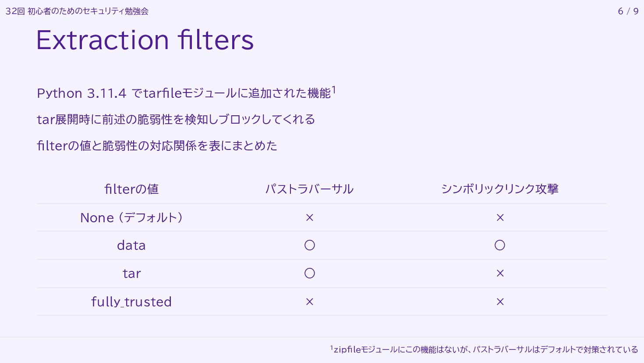Viewport: 644px width, 363px height.
Task: Click the "パストラバーサル" column header
Action: coord(309,189)
